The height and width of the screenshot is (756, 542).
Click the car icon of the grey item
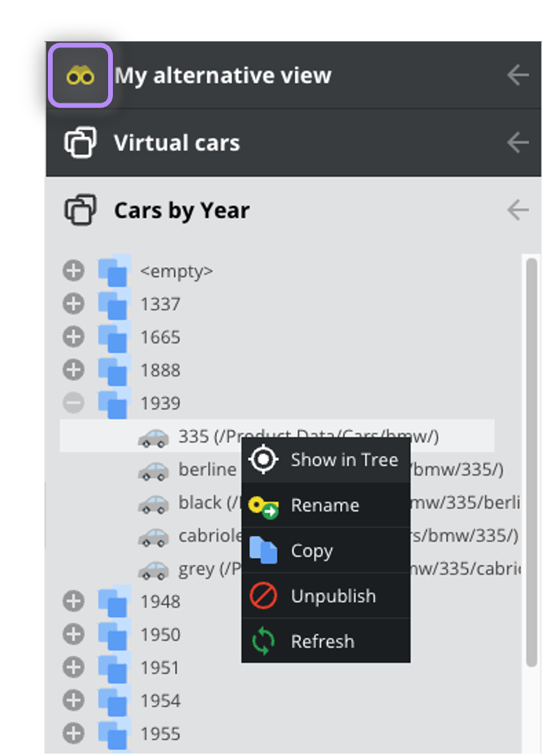click(154, 570)
